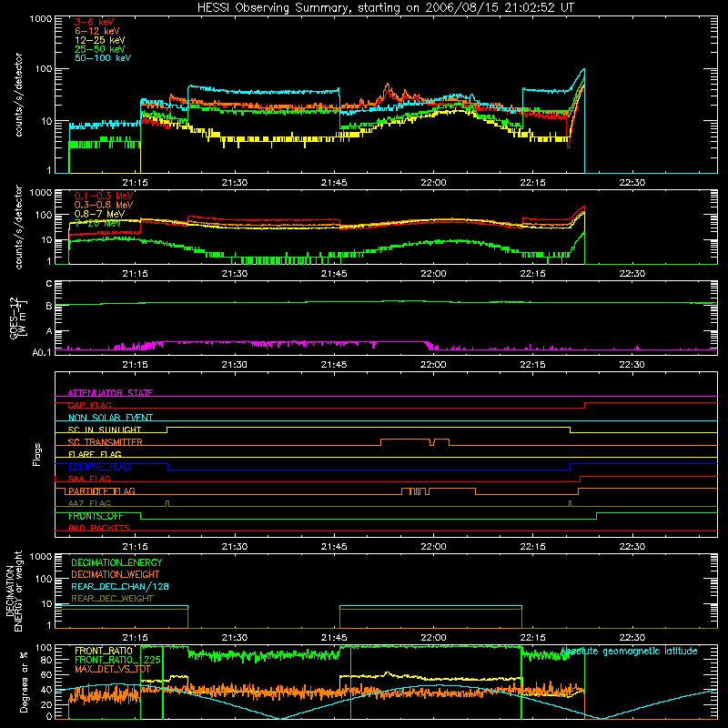The width and height of the screenshot is (728, 728).
Task: Click the REAR_DEC_CHAN/128 legend label
Action: 120,587
